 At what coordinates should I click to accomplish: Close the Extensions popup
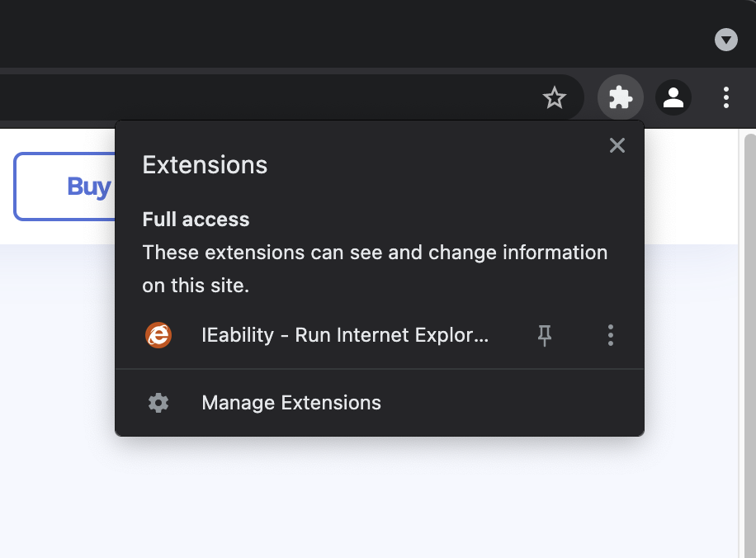click(617, 145)
